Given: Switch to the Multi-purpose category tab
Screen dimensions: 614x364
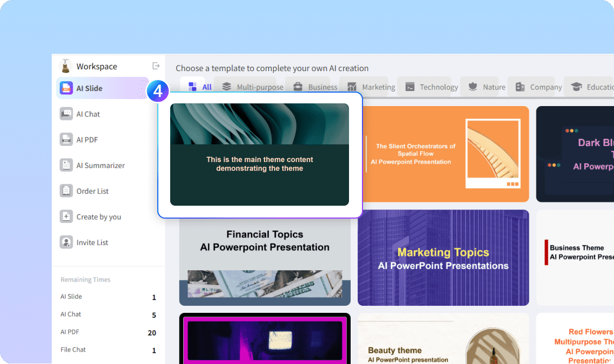Looking at the screenshot, I should tap(252, 87).
